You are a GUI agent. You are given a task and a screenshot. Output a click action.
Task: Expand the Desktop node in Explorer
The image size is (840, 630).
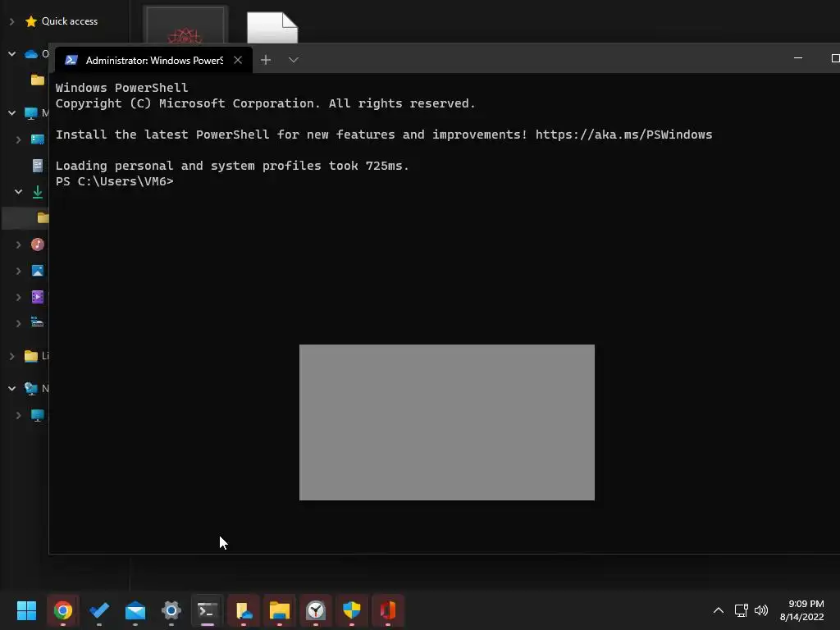coord(18,139)
